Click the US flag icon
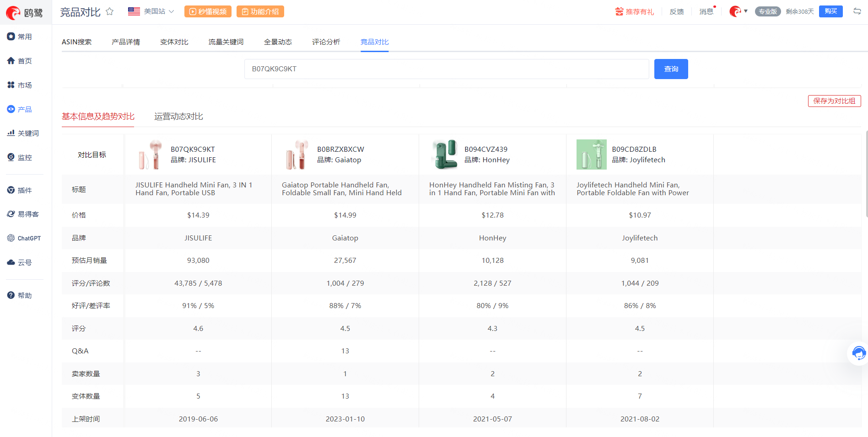The height and width of the screenshot is (437, 868). [134, 11]
